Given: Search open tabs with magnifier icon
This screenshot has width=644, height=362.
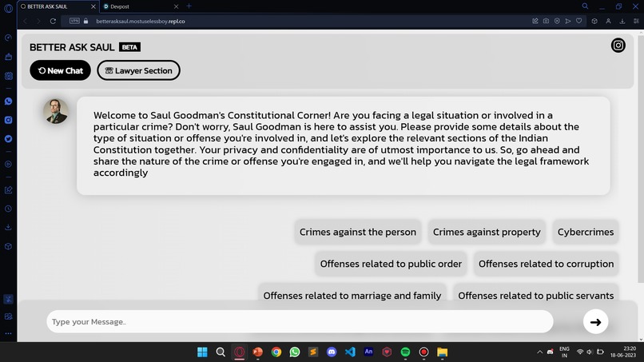Looking at the screenshot, I should 585,6.
